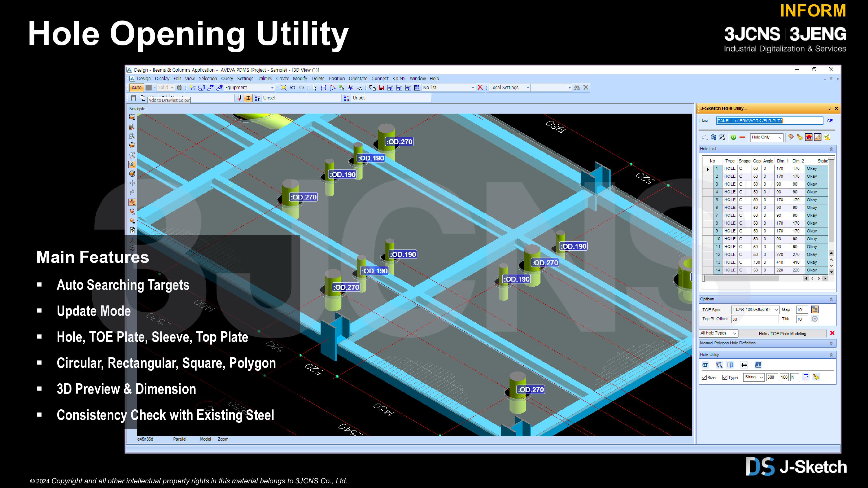Click the broom icon in bottom Hole Utility row
Image resolution: width=868 pixels, height=488 pixels.
pyautogui.click(x=816, y=377)
